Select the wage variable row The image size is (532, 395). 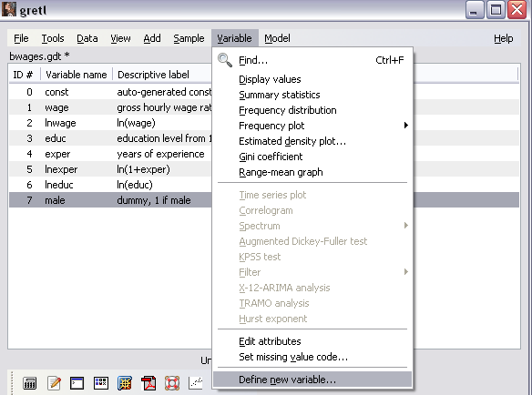(110, 107)
